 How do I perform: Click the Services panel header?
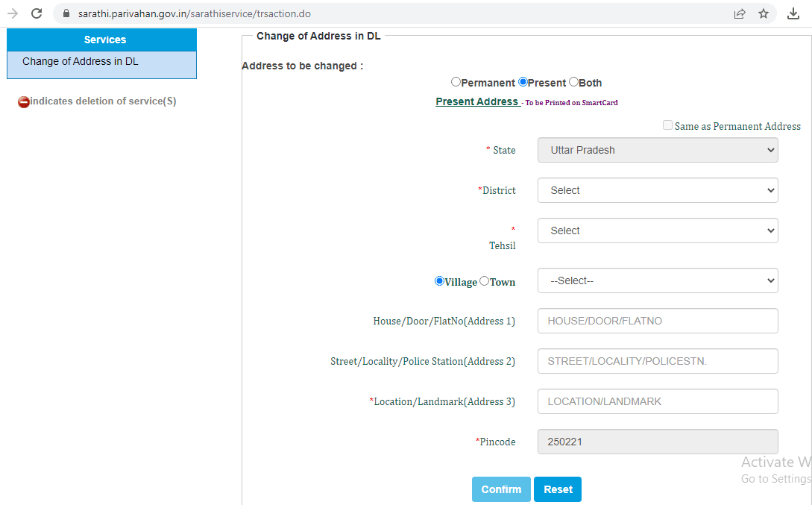102,40
